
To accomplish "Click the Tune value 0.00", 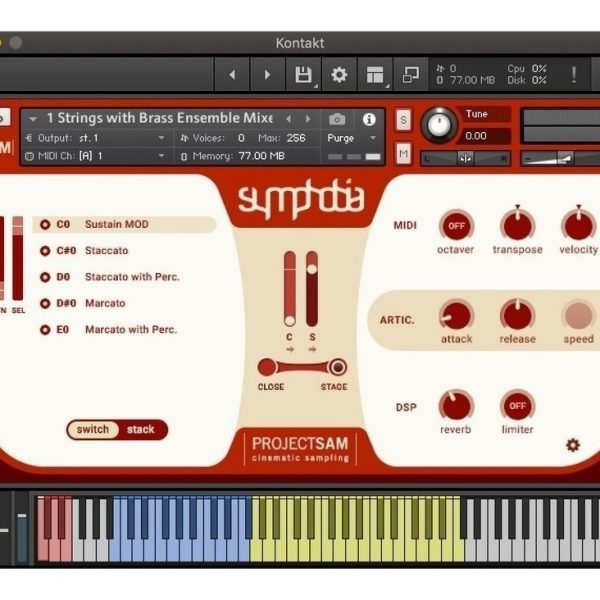I will [476, 136].
